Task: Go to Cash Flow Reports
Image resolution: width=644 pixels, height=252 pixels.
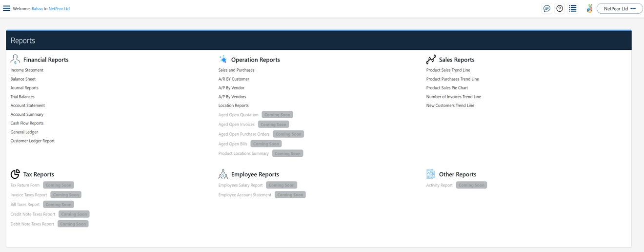Action: (27, 123)
